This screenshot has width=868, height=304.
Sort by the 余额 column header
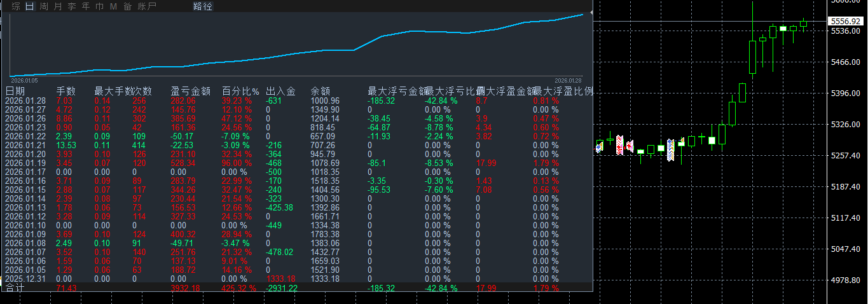(320, 92)
